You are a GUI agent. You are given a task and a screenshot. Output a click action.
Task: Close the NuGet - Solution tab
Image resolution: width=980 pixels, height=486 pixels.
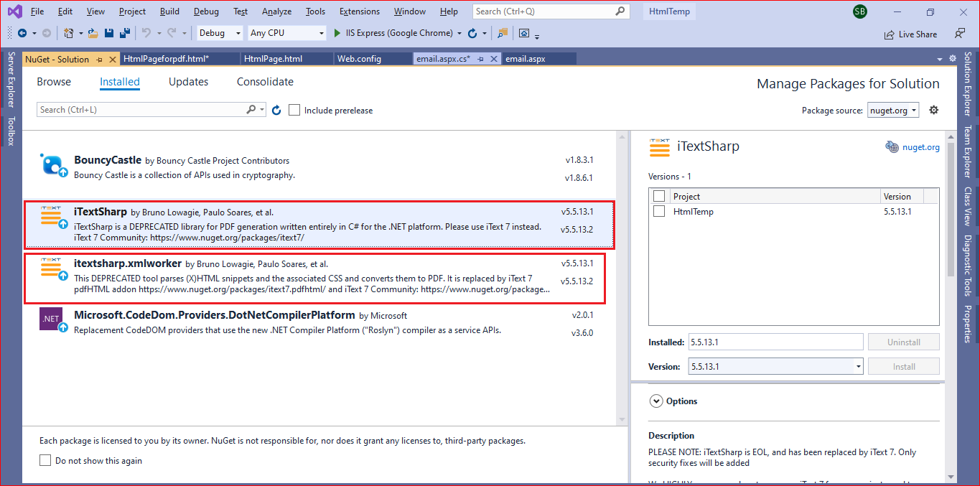tap(113, 60)
